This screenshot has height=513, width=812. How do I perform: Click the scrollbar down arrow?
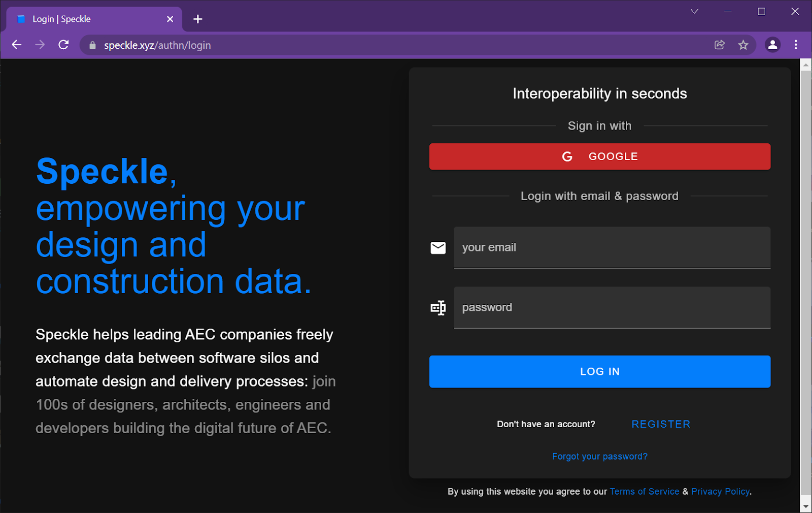coord(805,506)
